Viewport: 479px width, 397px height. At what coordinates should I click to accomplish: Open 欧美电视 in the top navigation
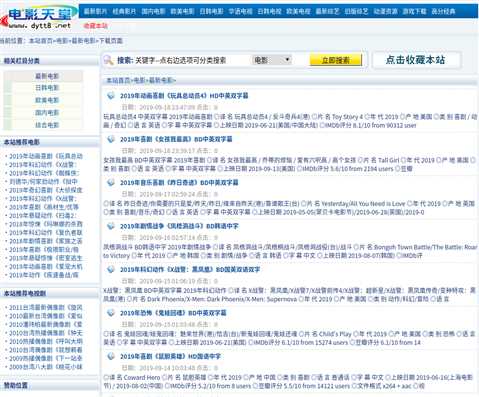click(x=298, y=11)
